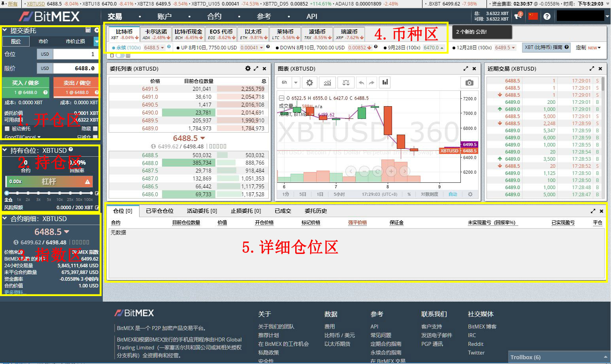Click leverage warning triangle icon
This screenshot has width=611, height=364.
(x=87, y=182)
